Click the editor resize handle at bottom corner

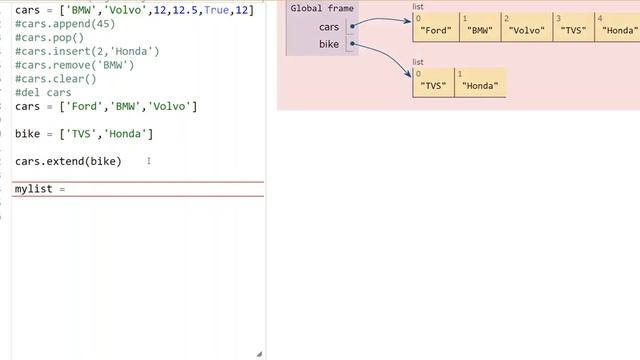(259, 354)
